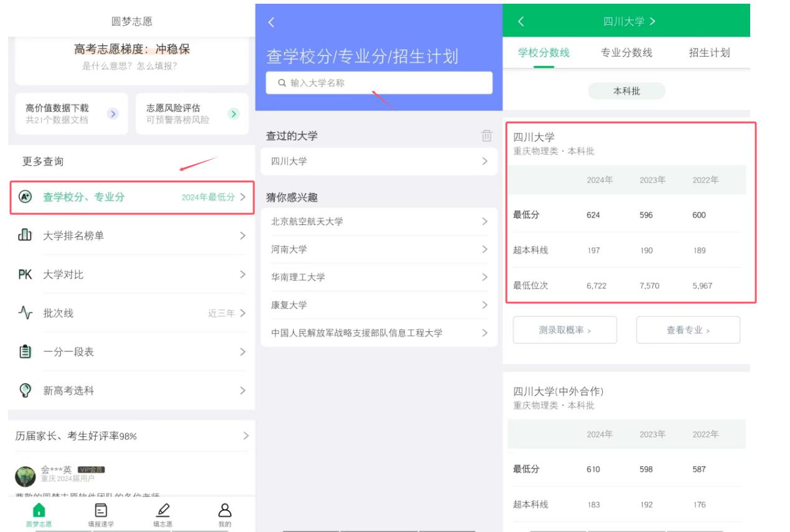Tap the PK icon for 大学对比
790x532 pixels.
tap(25, 274)
